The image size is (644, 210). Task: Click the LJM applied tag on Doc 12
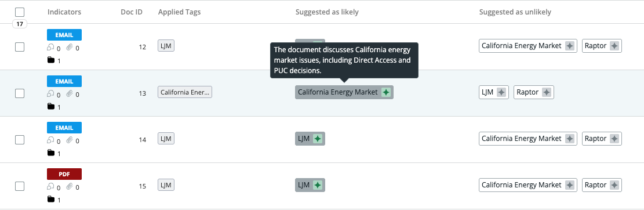coord(166,46)
